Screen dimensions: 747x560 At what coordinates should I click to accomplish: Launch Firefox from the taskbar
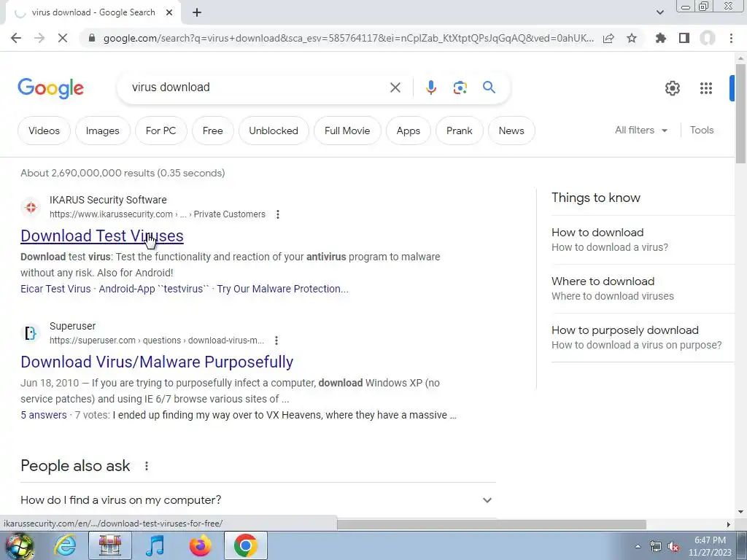point(200,545)
